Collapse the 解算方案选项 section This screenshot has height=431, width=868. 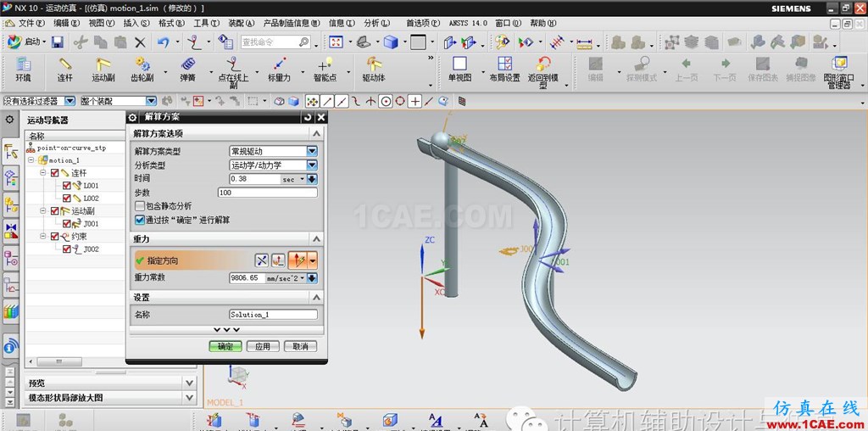(316, 133)
